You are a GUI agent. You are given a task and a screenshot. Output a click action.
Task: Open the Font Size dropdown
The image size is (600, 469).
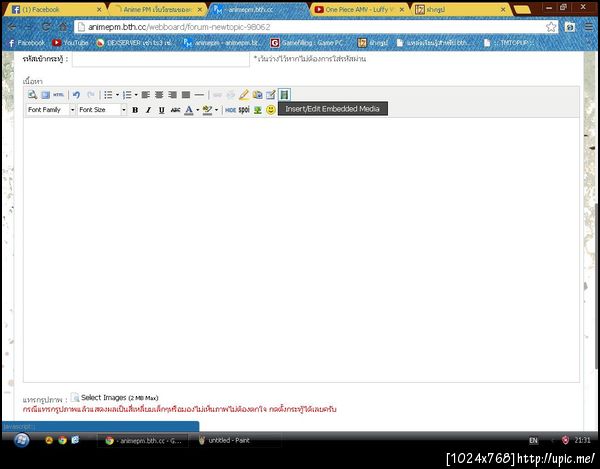(102, 110)
